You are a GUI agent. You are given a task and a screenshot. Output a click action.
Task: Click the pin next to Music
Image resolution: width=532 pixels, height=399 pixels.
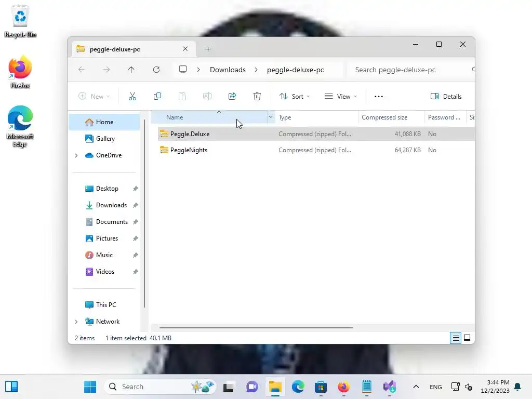[x=136, y=255]
